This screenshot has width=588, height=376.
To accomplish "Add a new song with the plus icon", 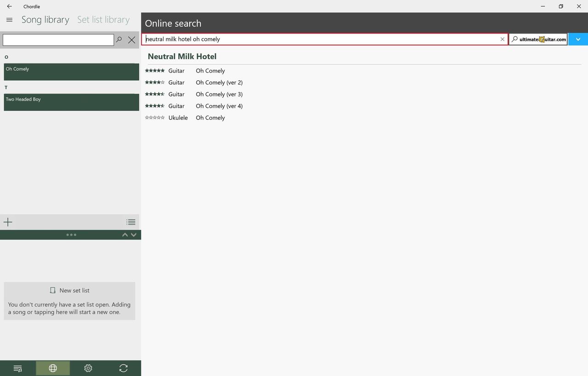I will (8, 222).
